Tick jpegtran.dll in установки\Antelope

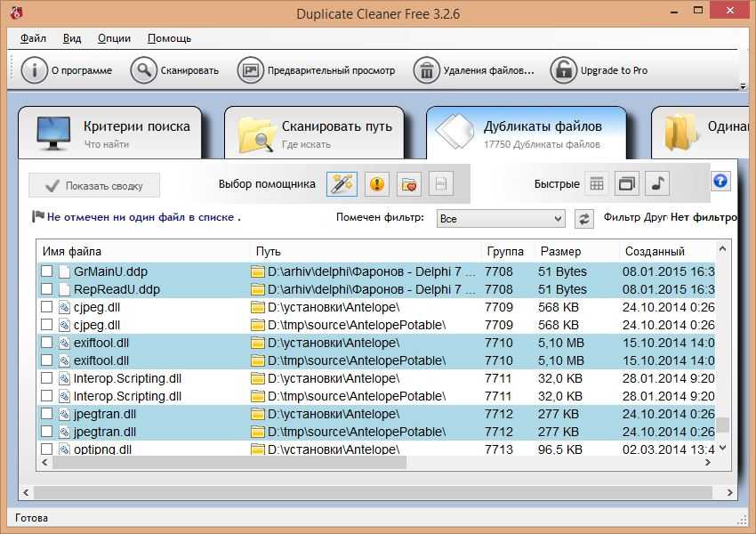(x=47, y=414)
